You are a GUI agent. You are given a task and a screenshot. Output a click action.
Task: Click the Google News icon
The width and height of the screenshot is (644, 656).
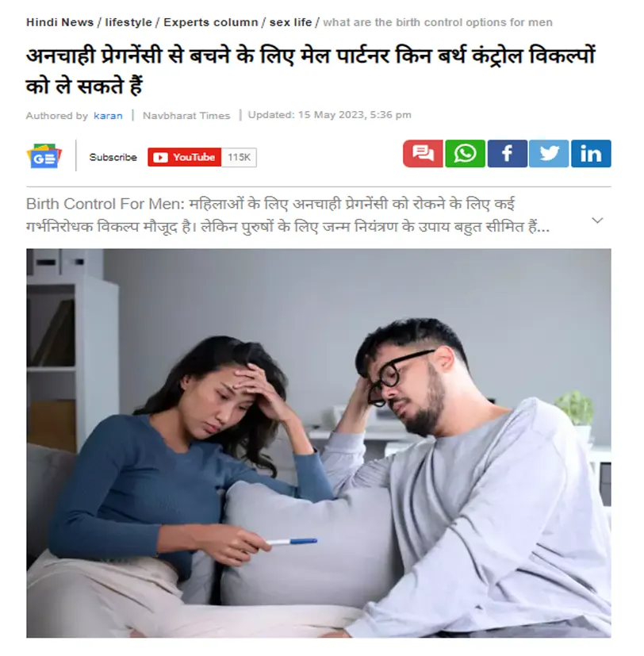(44, 156)
